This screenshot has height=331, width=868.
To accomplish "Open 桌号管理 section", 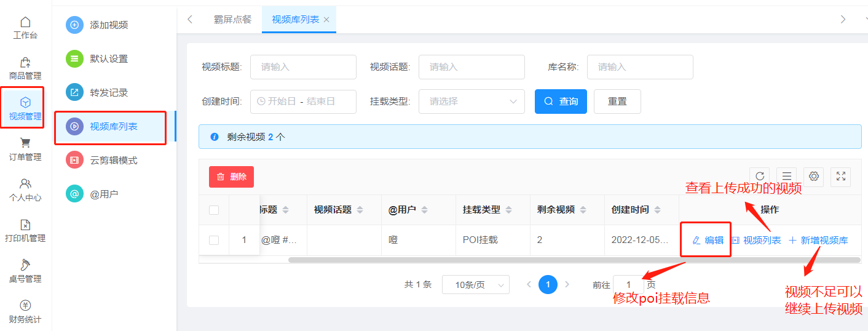I will (25, 272).
